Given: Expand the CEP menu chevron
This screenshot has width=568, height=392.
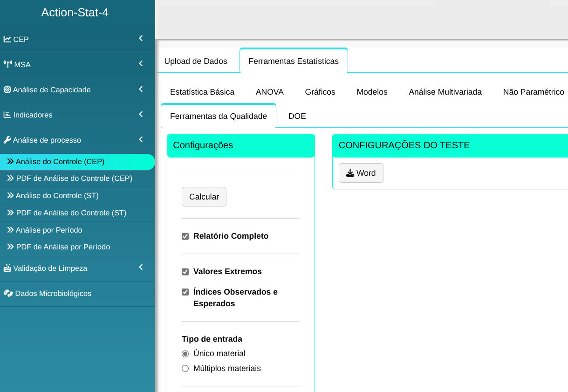Looking at the screenshot, I should point(141,39).
